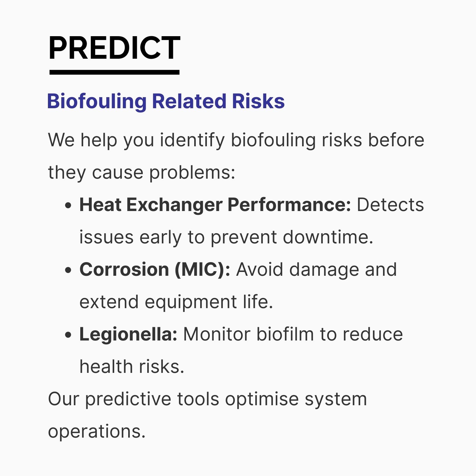Click the Corrosion (MIC) bullet point dot
Screen dimensions: 476x476
point(68,270)
